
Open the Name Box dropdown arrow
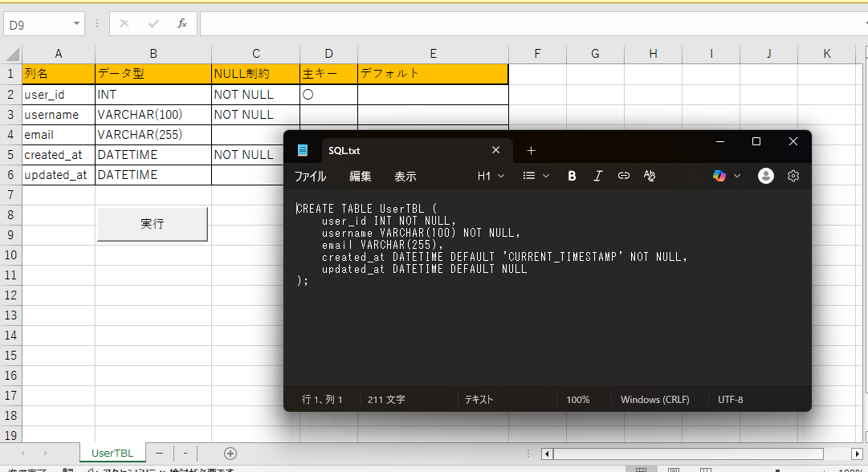pyautogui.click(x=77, y=24)
